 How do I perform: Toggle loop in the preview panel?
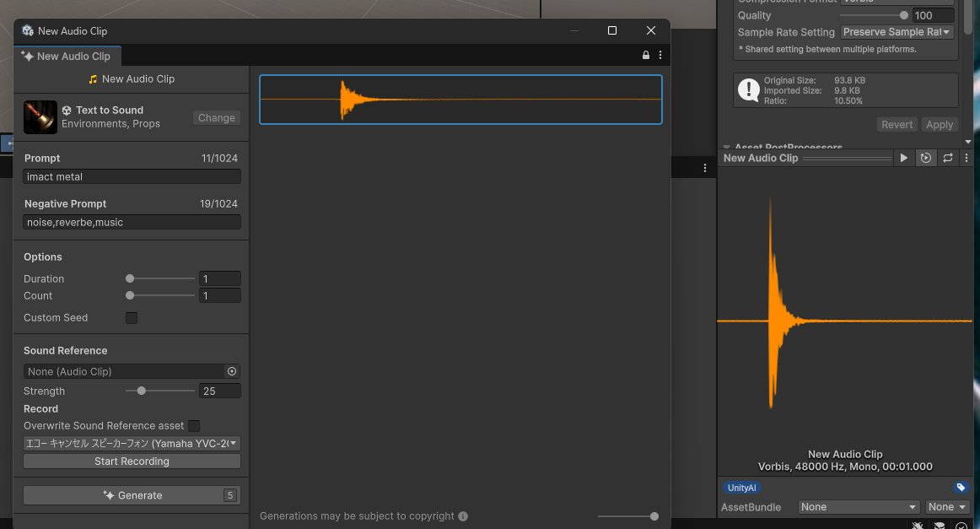[x=947, y=159]
